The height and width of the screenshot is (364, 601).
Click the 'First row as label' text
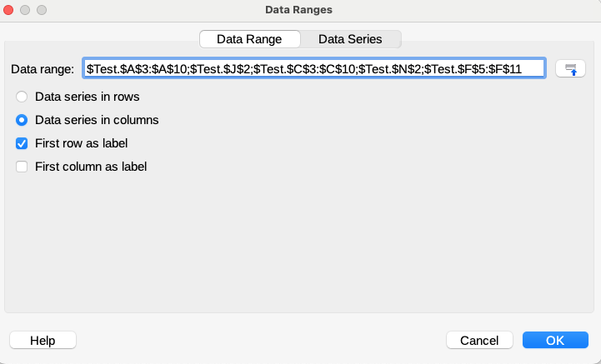[x=81, y=143]
